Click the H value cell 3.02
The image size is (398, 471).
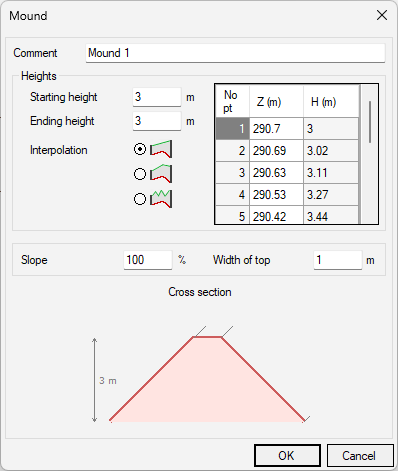[x=331, y=151]
